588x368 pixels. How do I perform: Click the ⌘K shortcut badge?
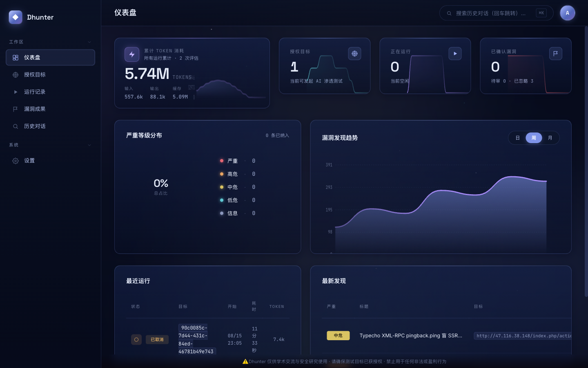(541, 13)
